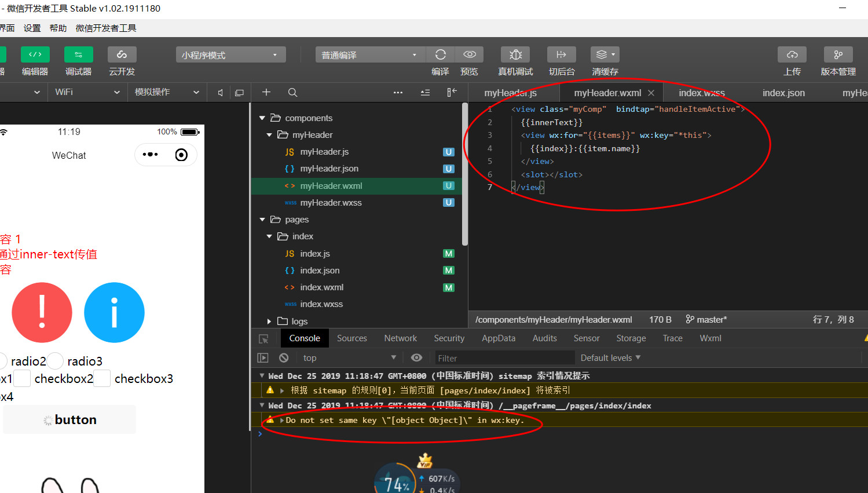The height and width of the screenshot is (493, 868).
Task: Collapse the pages folder
Action: coord(262,220)
